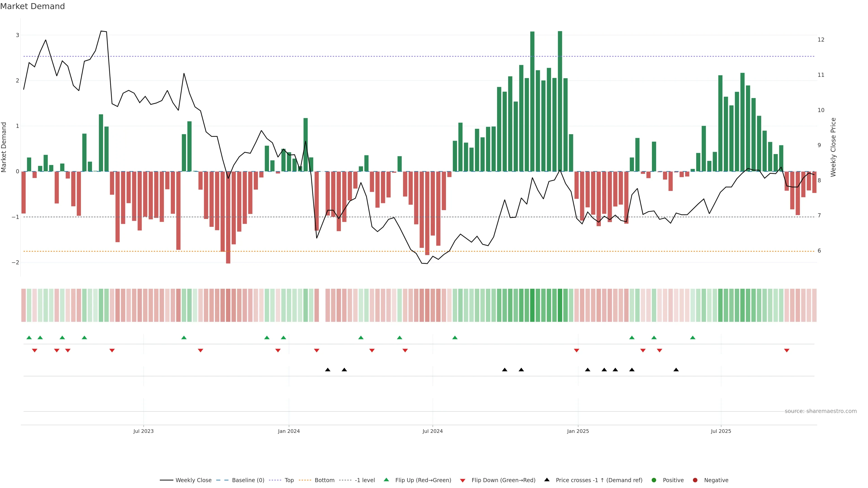Click the source: sharemaestro.com text
868x488 pixels.
click(x=821, y=411)
